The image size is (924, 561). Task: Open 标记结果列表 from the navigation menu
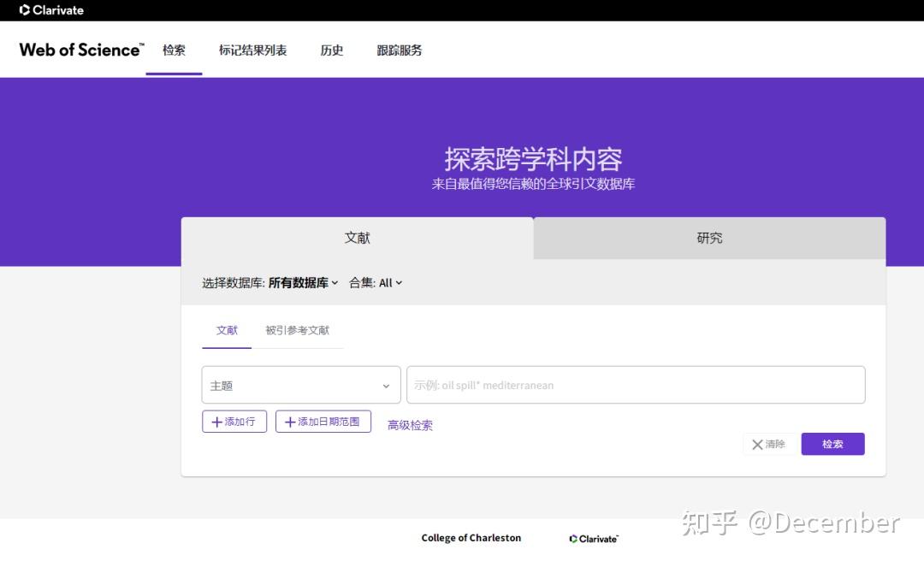click(x=252, y=50)
